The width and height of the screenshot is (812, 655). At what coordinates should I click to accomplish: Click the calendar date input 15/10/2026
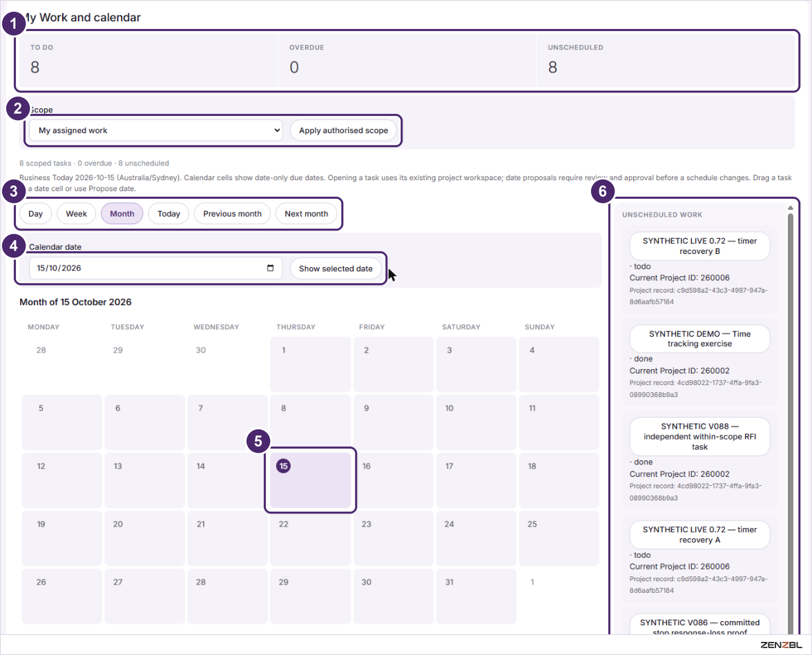(156, 268)
